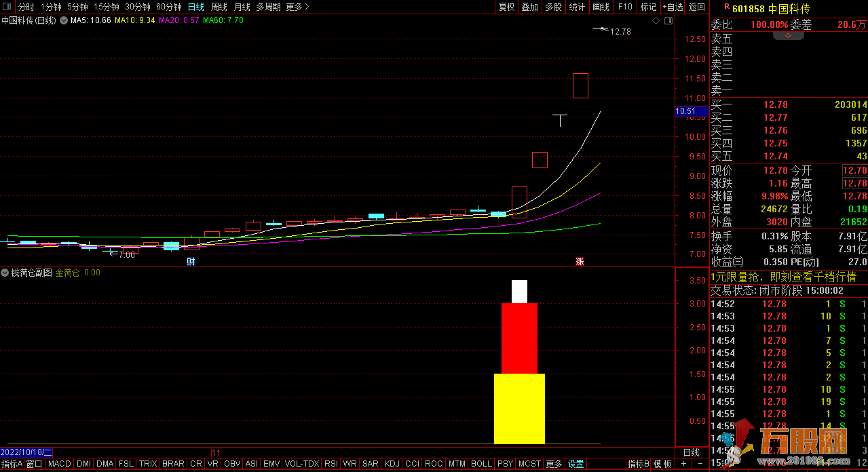The image size is (868, 472).
Task: Select the KDJ indicator
Action: [x=392, y=464]
